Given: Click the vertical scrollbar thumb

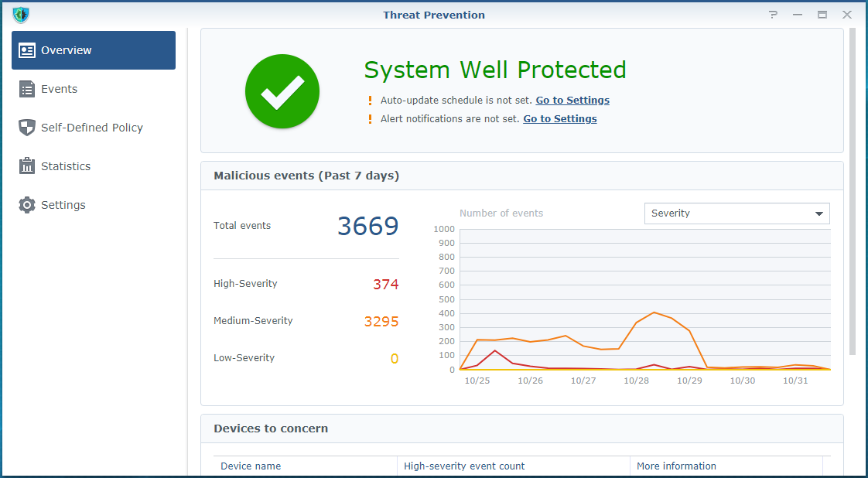Looking at the screenshot, I should coord(853,191).
